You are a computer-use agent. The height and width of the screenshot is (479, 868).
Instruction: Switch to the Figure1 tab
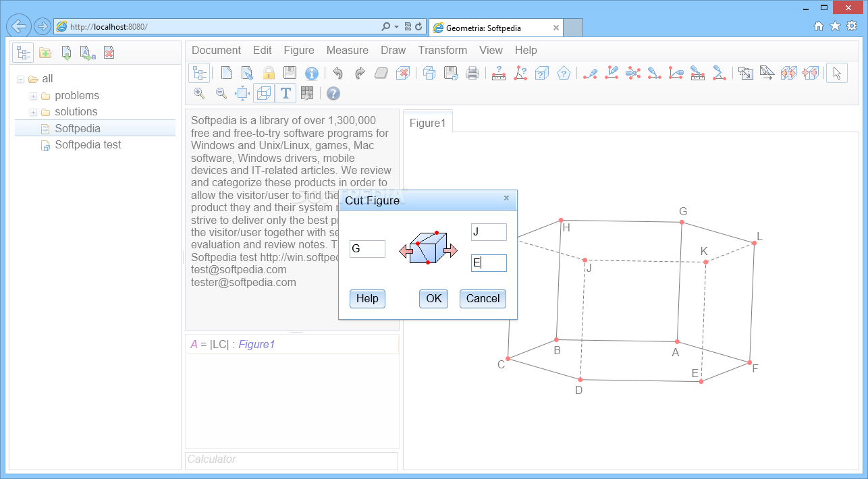tap(428, 123)
